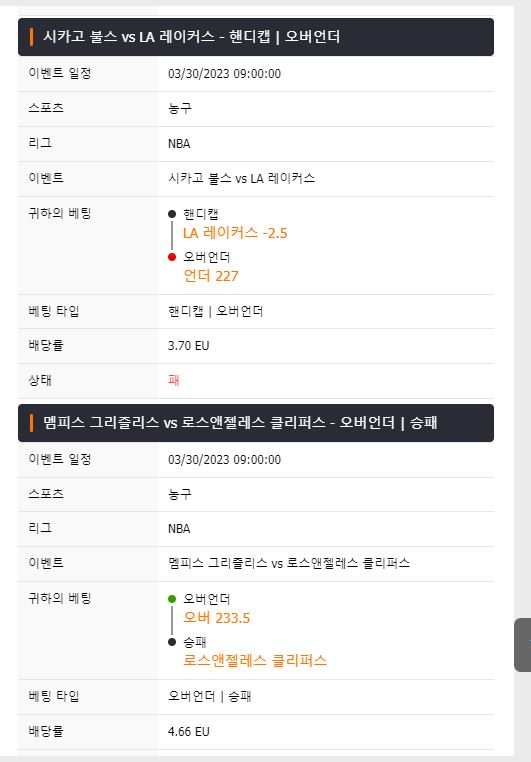Click 오버언더 | 승패 bet type value
This screenshot has height=762, width=531.
[x=209, y=696]
